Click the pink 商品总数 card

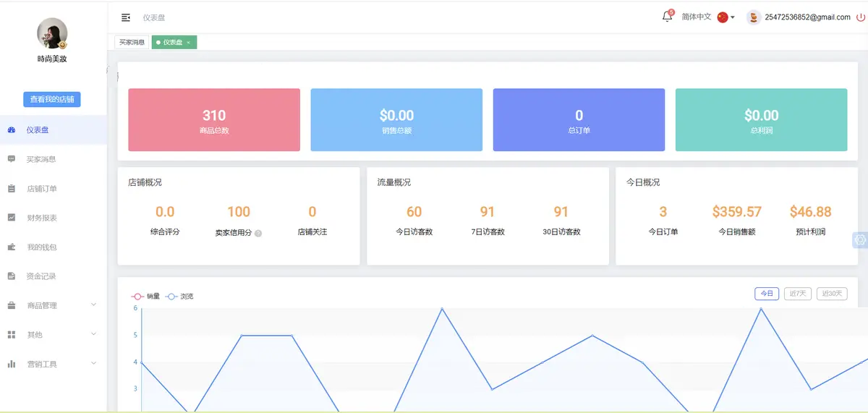tap(214, 120)
